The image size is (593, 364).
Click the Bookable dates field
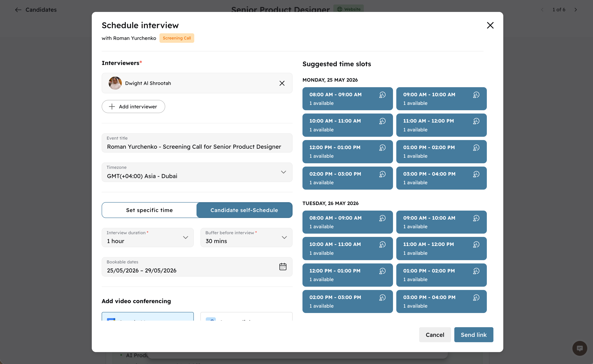pyautogui.click(x=197, y=267)
